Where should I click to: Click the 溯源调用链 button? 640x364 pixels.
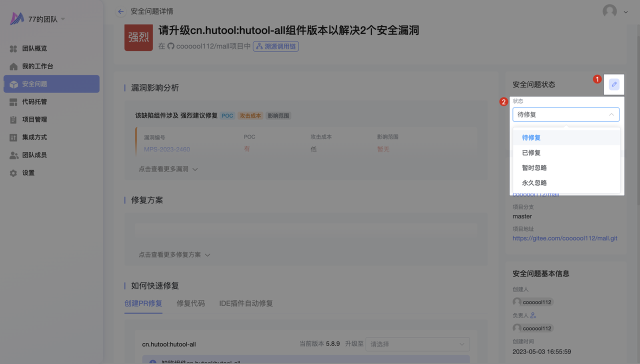(x=276, y=46)
